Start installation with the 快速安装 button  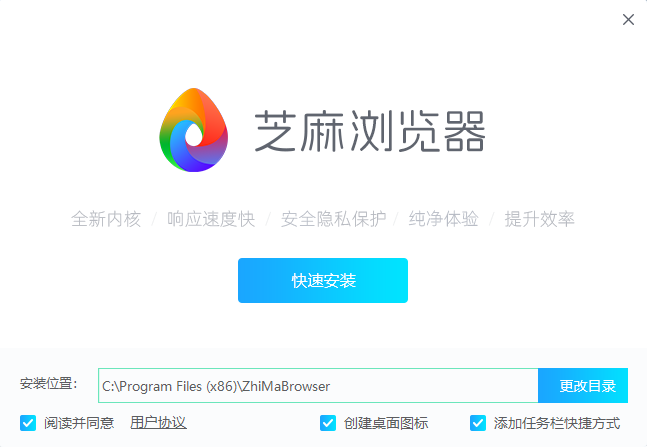tap(323, 280)
